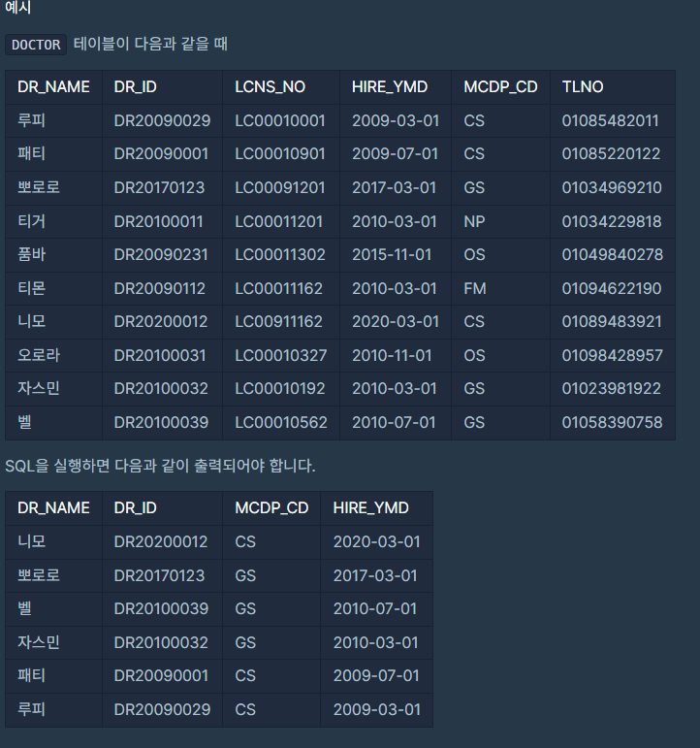Click the TLNO column header
The width and height of the screenshot is (700, 748).
pyautogui.click(x=583, y=86)
